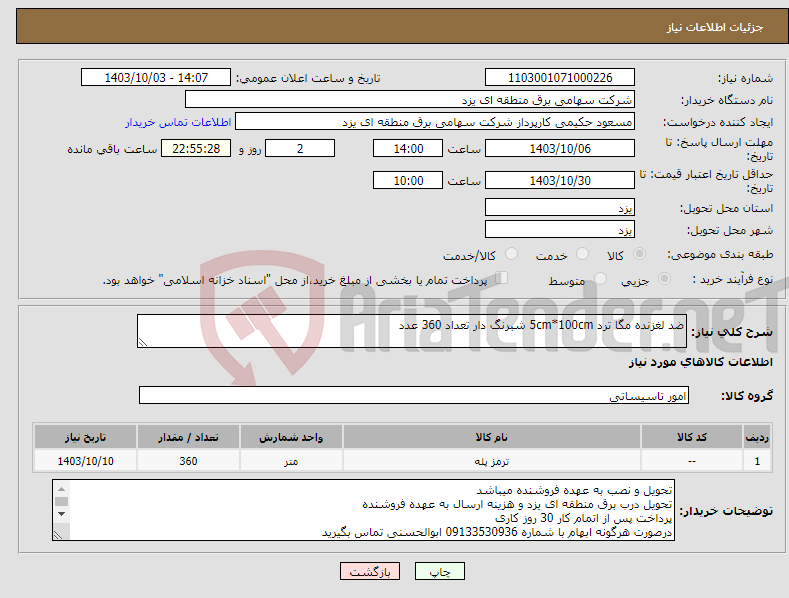Click the remaining days field showing 2
Viewport: 789px width, 598px height.
[x=300, y=148]
